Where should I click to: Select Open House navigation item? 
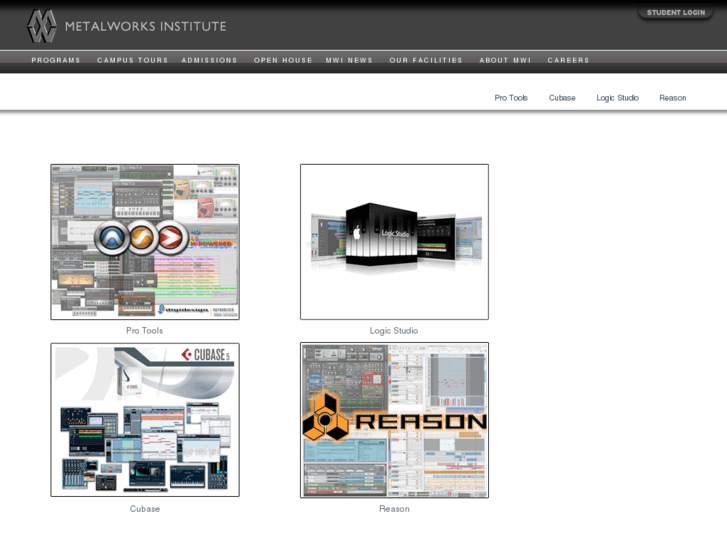click(x=283, y=60)
